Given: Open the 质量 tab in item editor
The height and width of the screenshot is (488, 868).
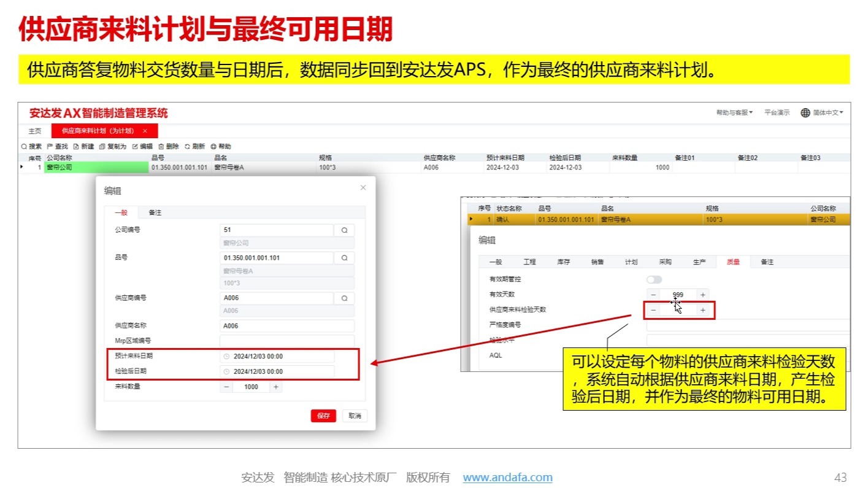Looking at the screenshot, I should pos(733,262).
